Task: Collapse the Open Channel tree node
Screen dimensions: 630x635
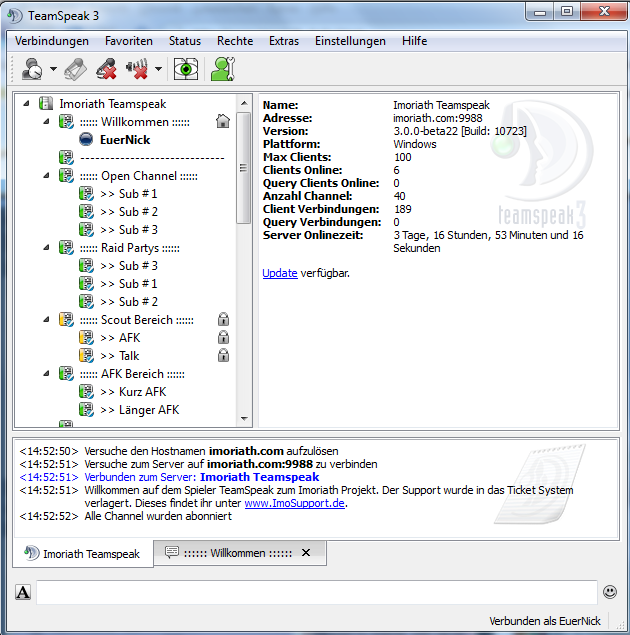Action: pos(47,176)
